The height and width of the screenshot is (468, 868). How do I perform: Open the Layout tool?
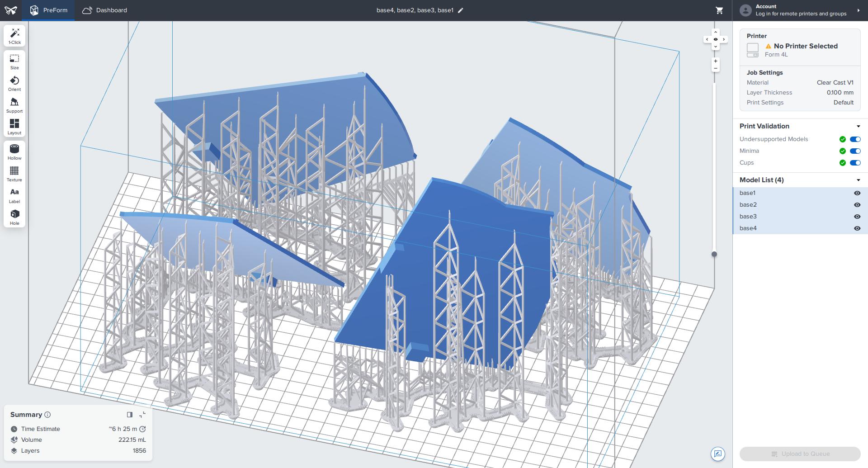[14, 127]
